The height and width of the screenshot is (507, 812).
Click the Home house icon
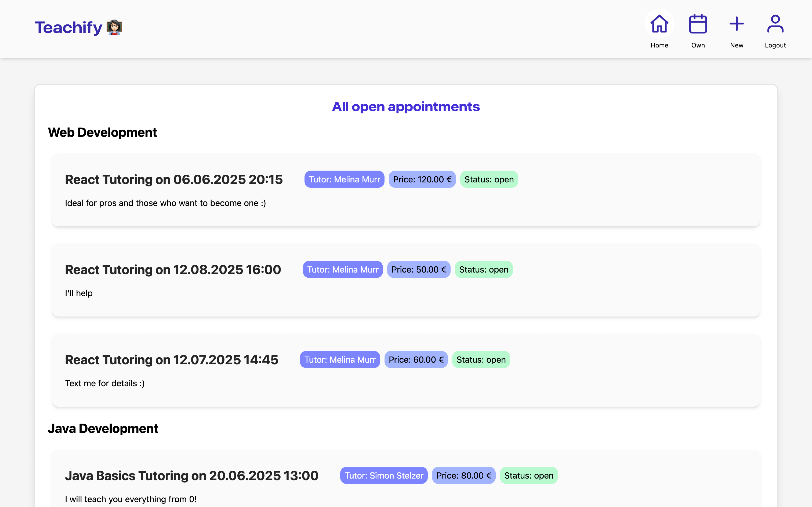(x=659, y=24)
